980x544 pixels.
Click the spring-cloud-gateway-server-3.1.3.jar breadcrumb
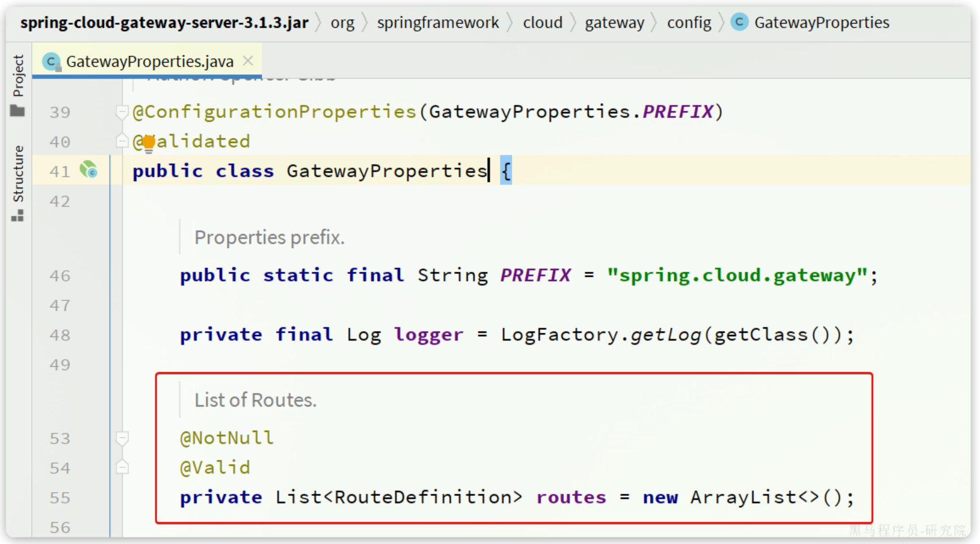[164, 23]
